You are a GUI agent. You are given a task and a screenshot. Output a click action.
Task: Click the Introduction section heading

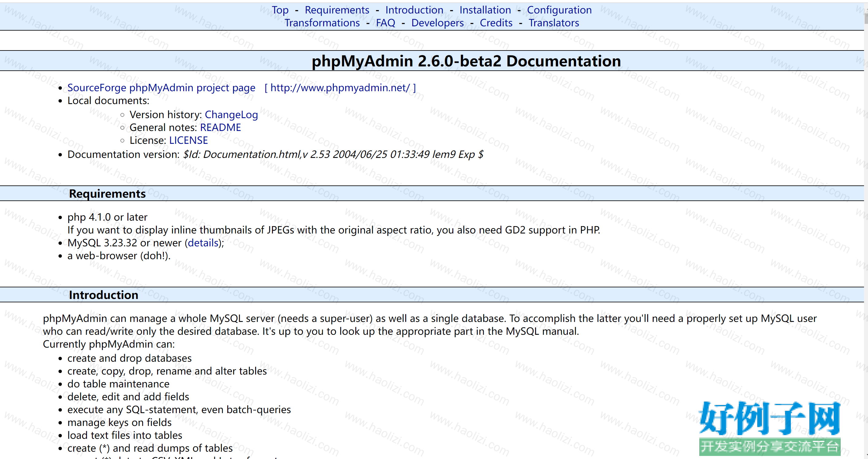(104, 295)
